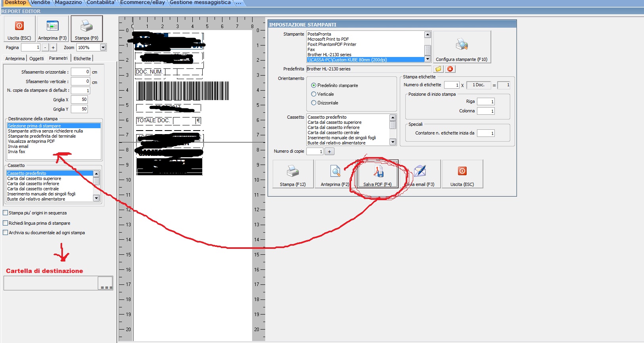
Task: Open the Gestione messaggistica tab
Action: tap(200, 2)
